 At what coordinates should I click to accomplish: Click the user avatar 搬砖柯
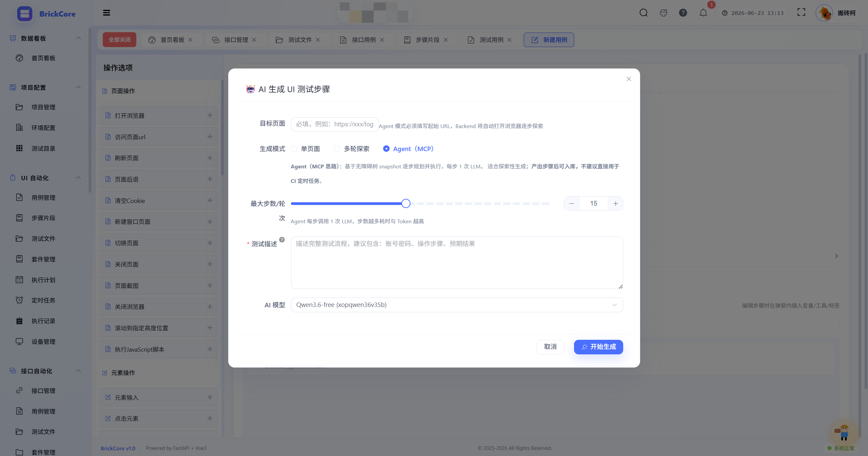824,13
